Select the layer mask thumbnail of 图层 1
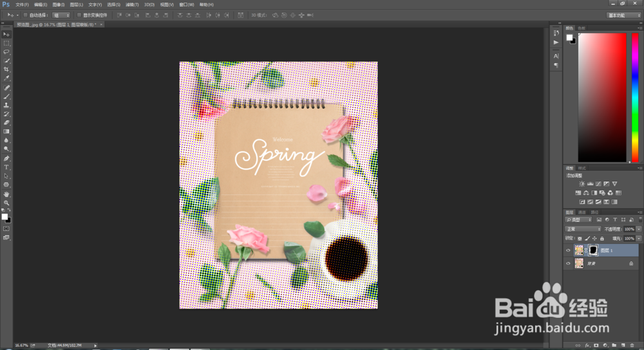The image size is (644, 350). pos(593,250)
